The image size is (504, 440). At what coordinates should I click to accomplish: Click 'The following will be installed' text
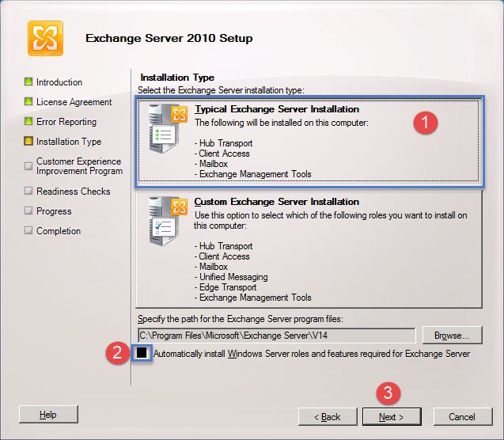[x=282, y=123]
